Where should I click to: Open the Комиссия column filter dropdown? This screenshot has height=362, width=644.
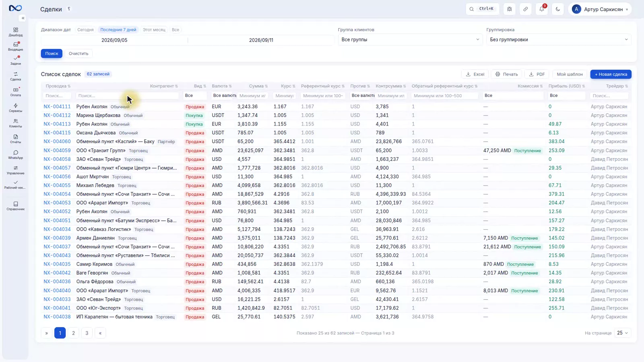(x=513, y=96)
